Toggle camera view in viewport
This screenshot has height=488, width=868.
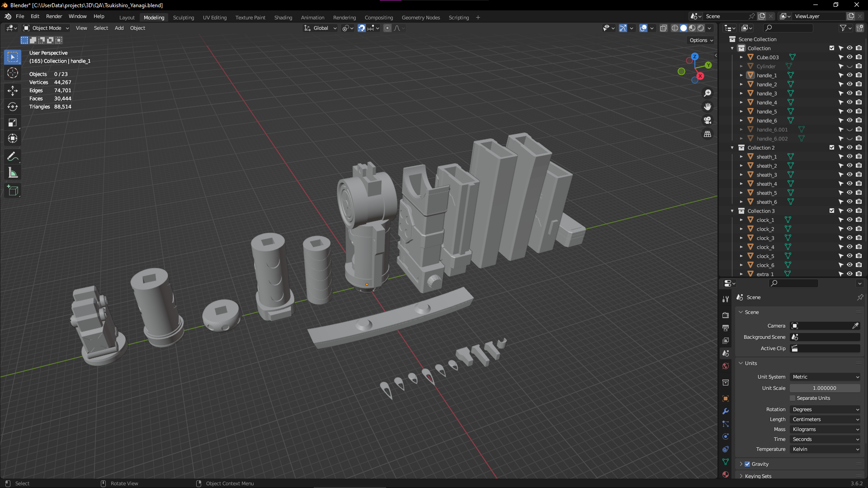(x=708, y=120)
